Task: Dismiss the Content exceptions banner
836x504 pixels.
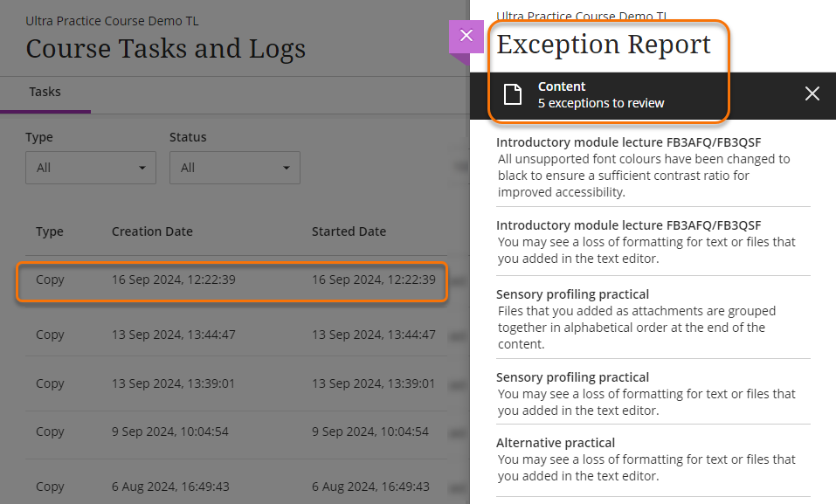Action: [x=812, y=94]
